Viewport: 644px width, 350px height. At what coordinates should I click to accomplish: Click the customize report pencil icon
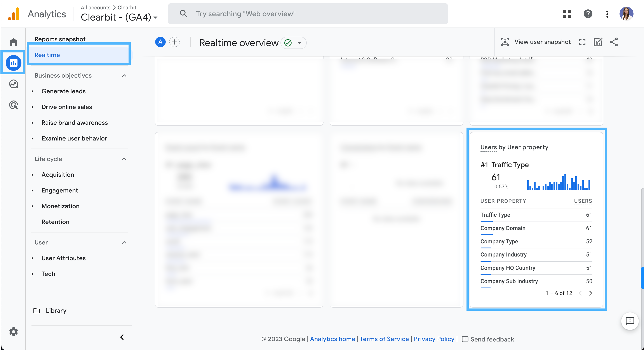pos(598,42)
